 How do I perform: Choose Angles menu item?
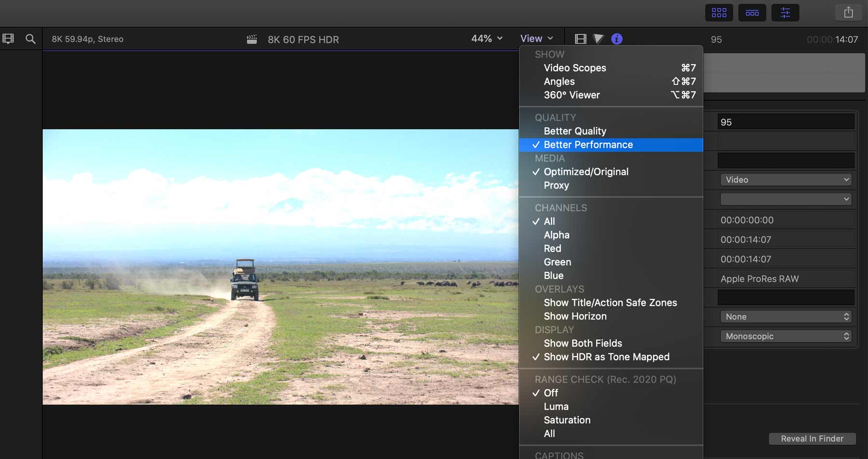coord(611,81)
